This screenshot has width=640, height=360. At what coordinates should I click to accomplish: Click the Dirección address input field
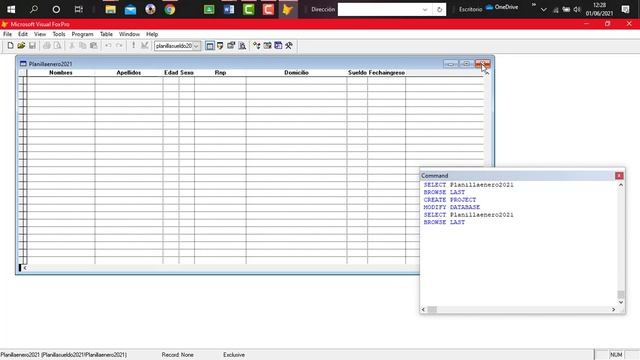pos(379,9)
